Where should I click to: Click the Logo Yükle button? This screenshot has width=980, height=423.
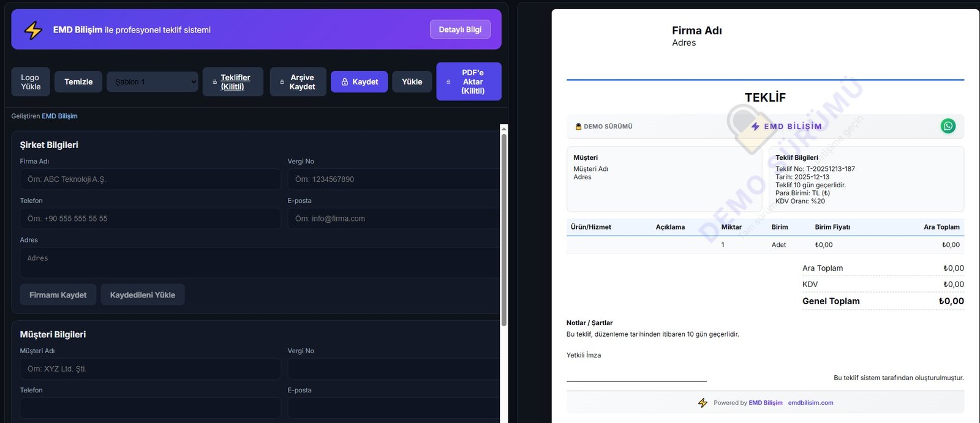tap(31, 82)
